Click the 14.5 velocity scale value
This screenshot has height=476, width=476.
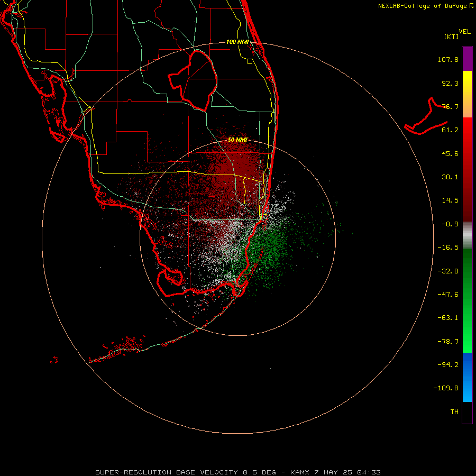[x=450, y=200]
